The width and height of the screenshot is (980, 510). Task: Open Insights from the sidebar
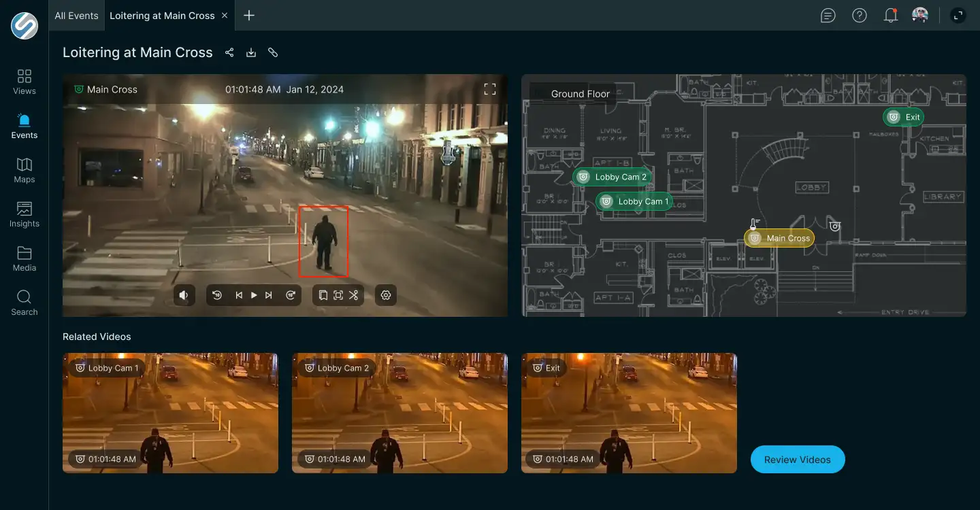click(x=24, y=215)
